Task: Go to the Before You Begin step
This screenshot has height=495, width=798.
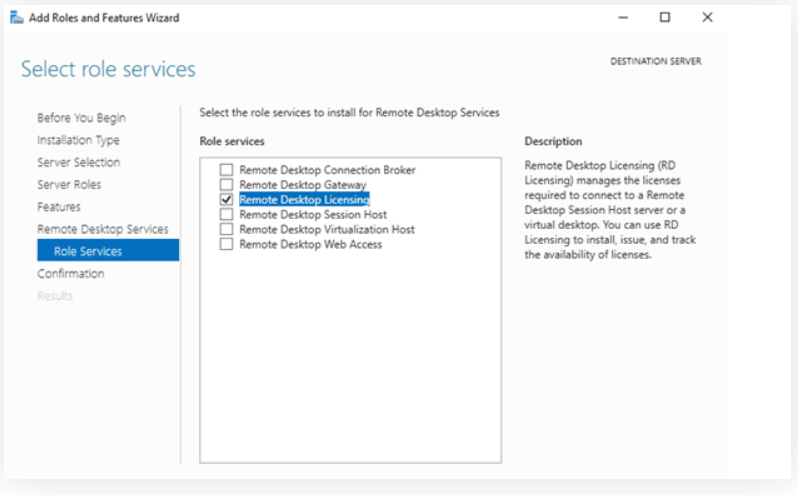Action: tap(81, 118)
